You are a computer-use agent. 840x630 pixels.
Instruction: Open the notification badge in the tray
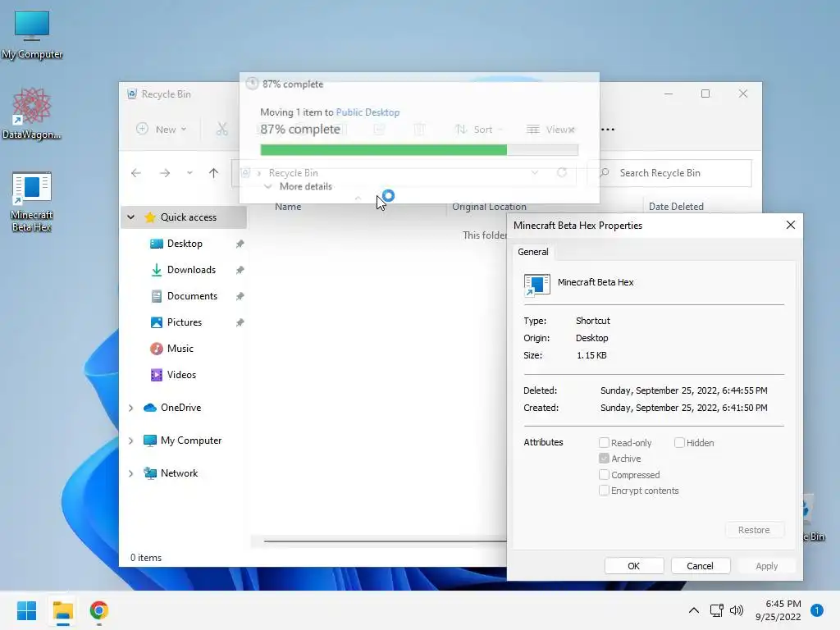(816, 610)
